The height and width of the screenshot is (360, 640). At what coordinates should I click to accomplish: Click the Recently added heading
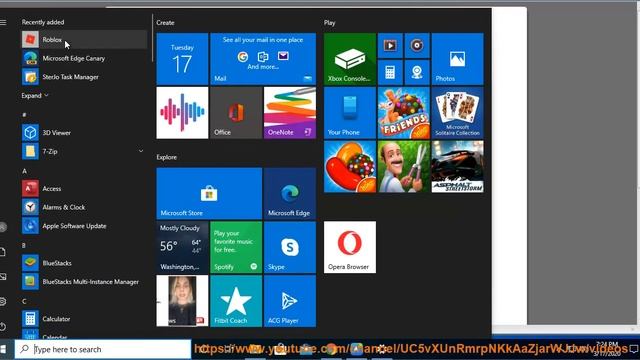(x=43, y=22)
